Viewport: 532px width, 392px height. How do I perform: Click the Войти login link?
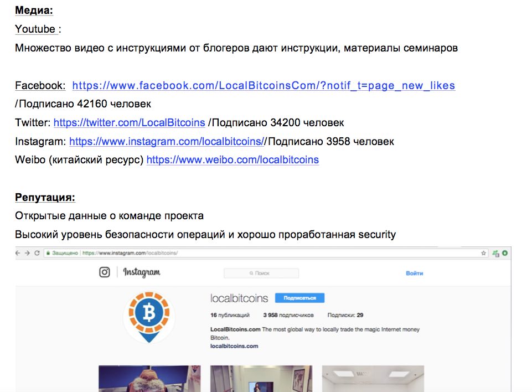pyautogui.click(x=414, y=273)
